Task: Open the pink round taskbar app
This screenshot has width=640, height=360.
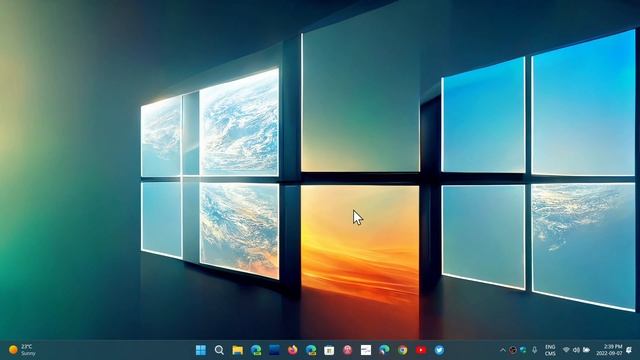Action: point(347,350)
